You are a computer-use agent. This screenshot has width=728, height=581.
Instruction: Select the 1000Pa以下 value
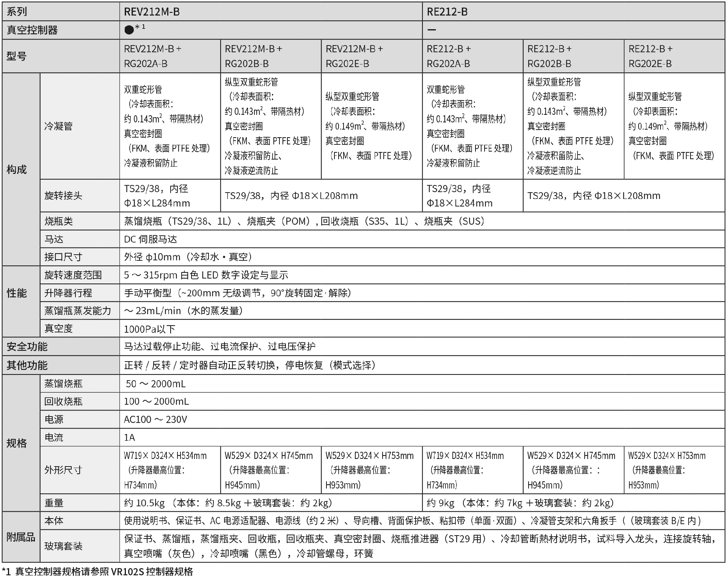[149, 329]
